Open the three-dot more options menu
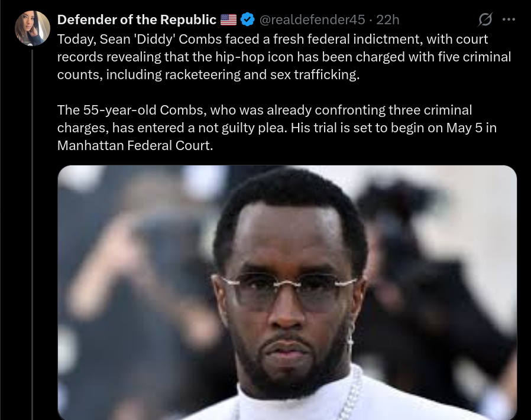Screen dimensions: 531x420 point(509,19)
